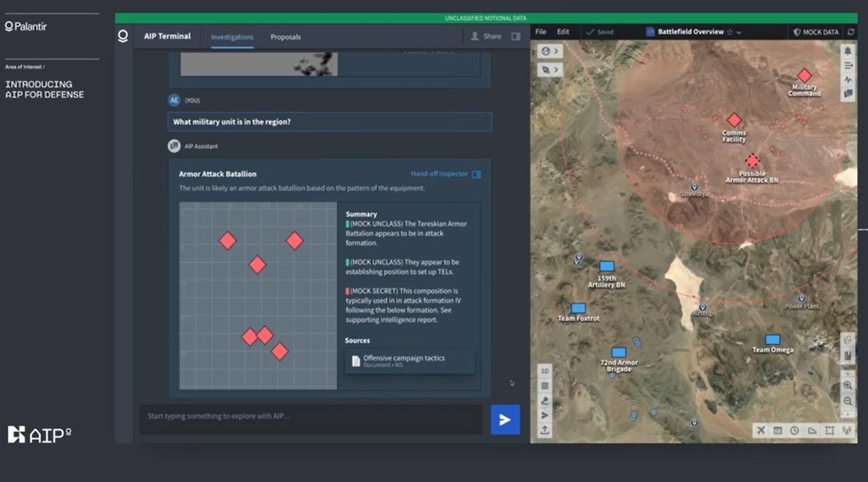
Task: Select the Possible Armor Attack BN marker
Action: point(752,160)
